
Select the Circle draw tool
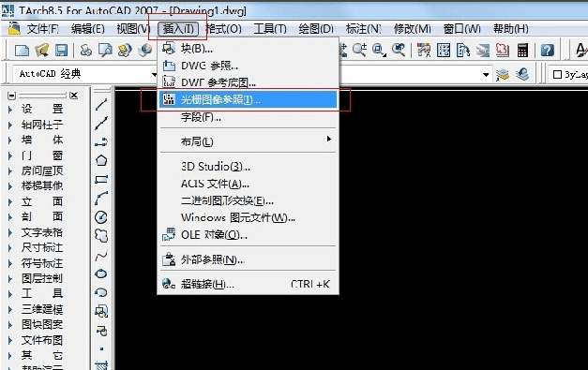coord(101,217)
